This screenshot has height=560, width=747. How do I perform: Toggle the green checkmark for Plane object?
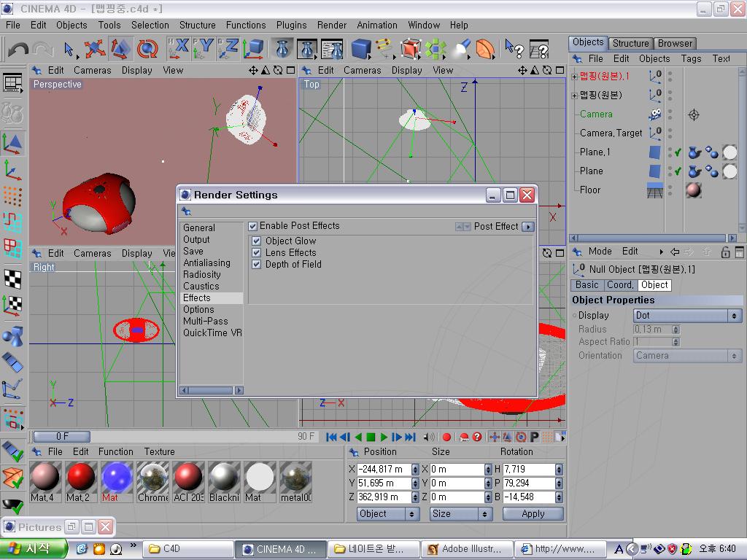(x=678, y=171)
